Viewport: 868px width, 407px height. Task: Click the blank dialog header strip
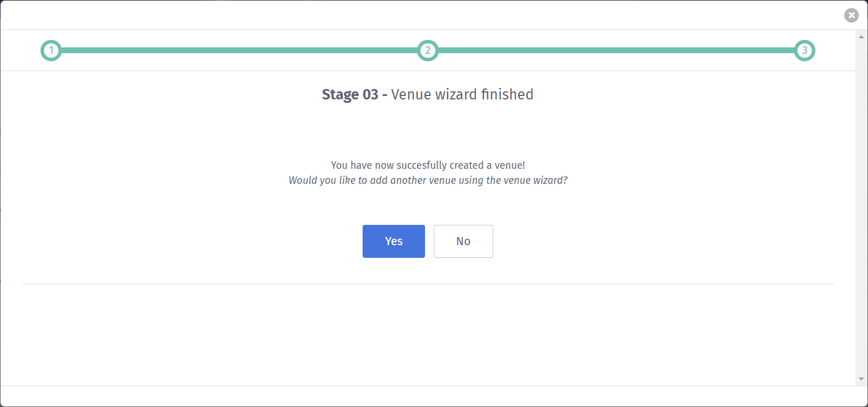click(x=405, y=16)
